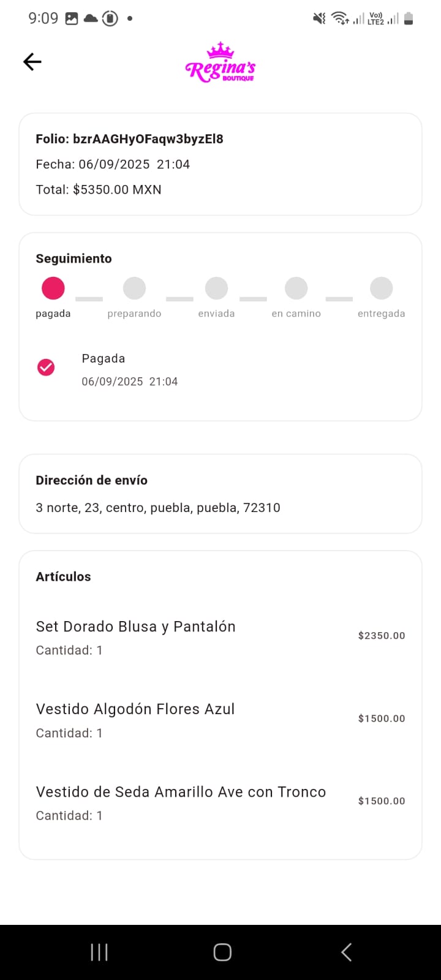This screenshot has height=980, width=441.
Task: Open Vestido de Seda Amarillo Ave item
Action: pos(181,792)
